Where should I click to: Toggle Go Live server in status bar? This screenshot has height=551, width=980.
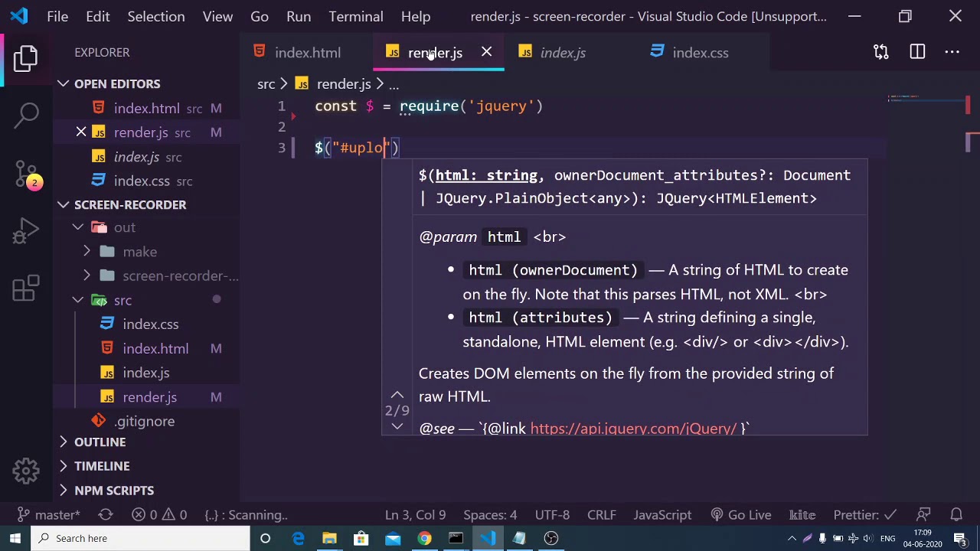[x=740, y=515]
